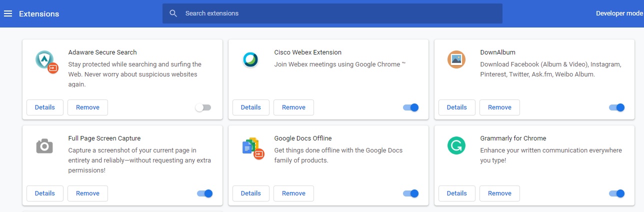Click the Cisco Webex Extension icon
The image size is (644, 212).
pos(250,59)
